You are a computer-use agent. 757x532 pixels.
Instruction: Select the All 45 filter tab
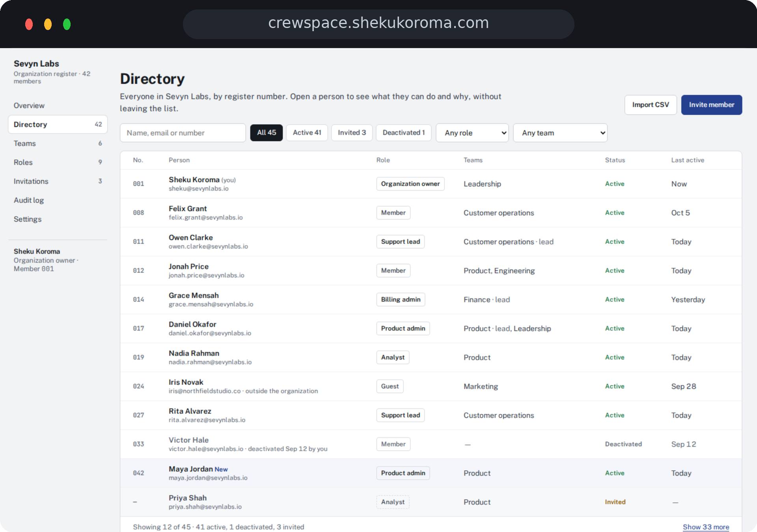[x=267, y=133]
